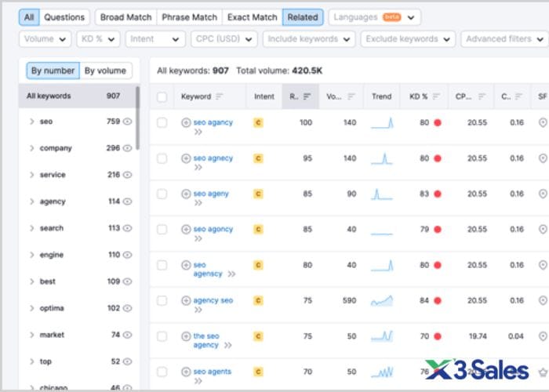This screenshot has width=549, height=392.
Task: Tick checkbox for 'seo agoncy' row
Action: point(162,230)
